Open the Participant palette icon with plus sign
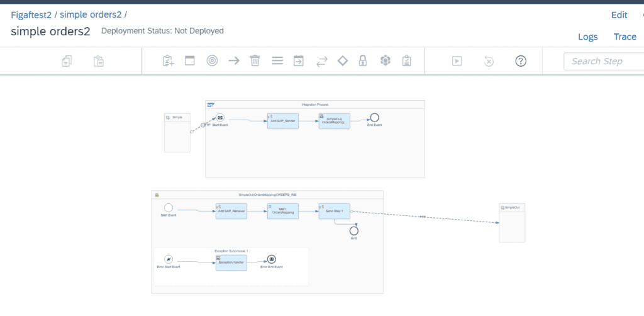The width and height of the screenshot is (644, 316). (169, 61)
